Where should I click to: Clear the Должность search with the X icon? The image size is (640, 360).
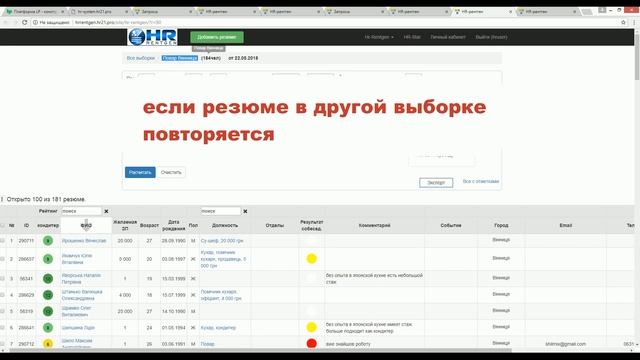point(245,211)
